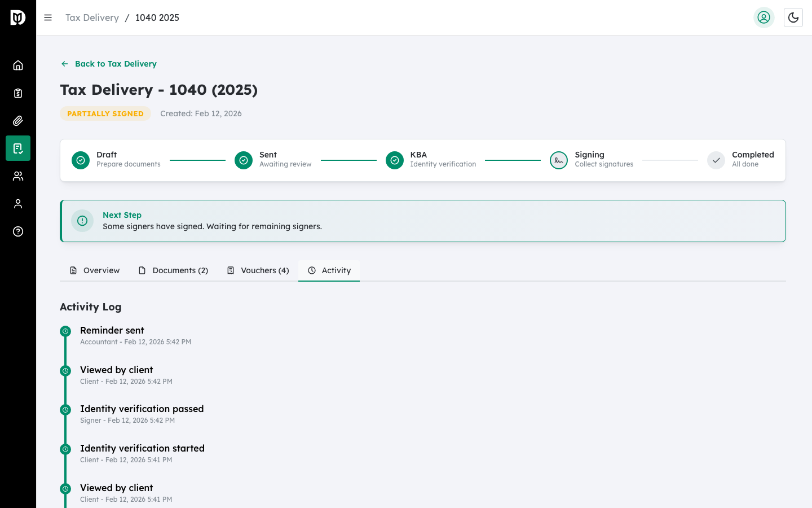Open the paperclip attachments section in sidebar

(17, 120)
